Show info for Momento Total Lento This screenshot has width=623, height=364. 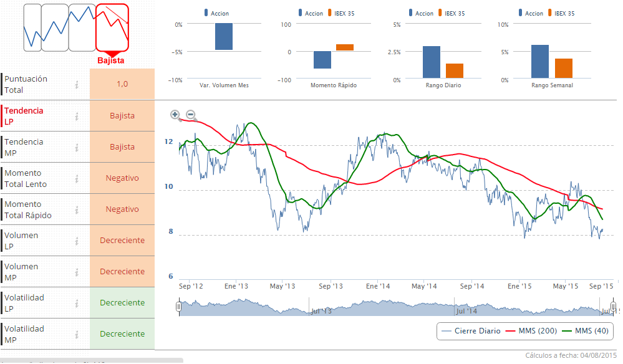[77, 178]
